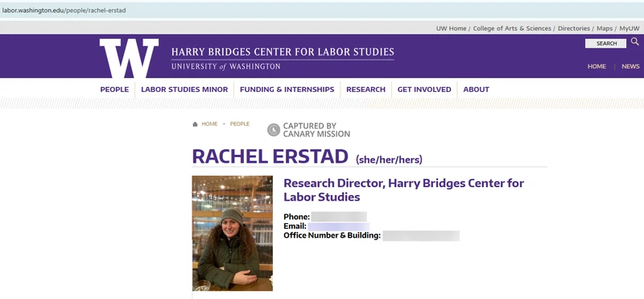Click the Research Director title text
This screenshot has width=644, height=299.
coord(404,190)
